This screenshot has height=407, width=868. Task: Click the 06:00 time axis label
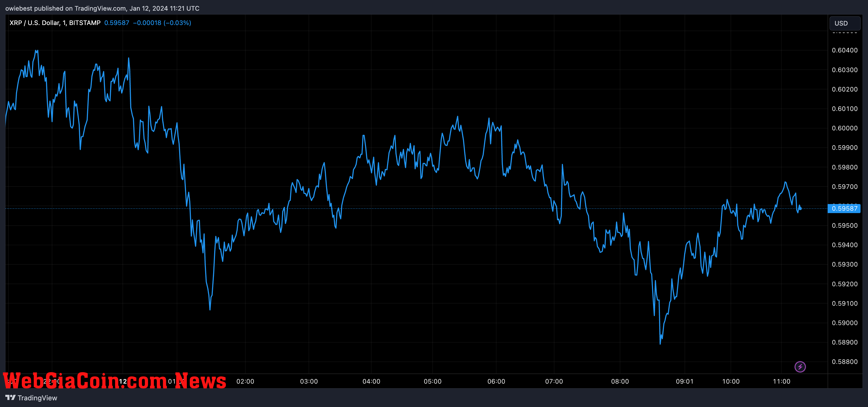click(496, 381)
